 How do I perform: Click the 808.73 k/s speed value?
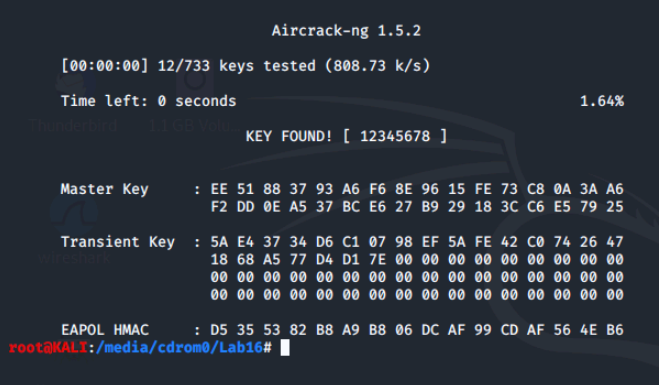tap(377, 66)
